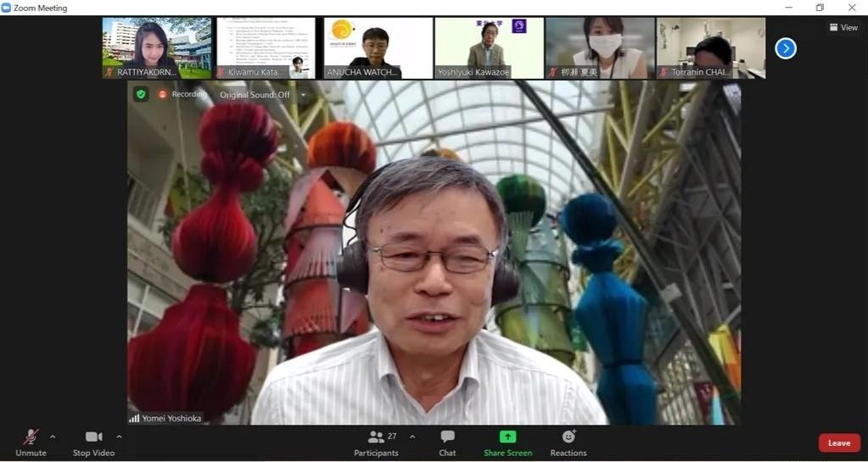Show next participants with blue arrow button

786,48
